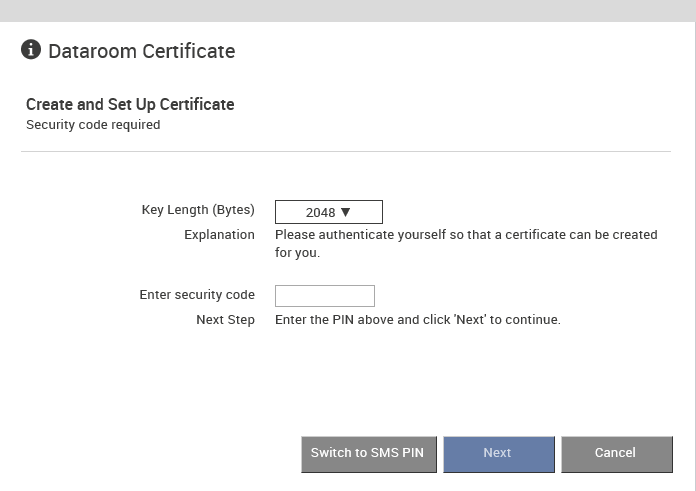Click the gray title bar at top
Image resolution: width=696 pixels, height=491 pixels.
pyautogui.click(x=348, y=11)
